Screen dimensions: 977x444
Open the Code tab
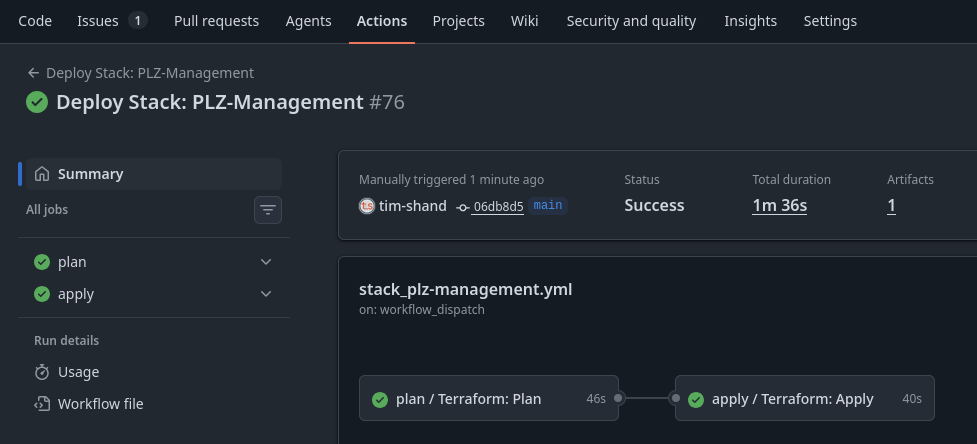point(35,21)
